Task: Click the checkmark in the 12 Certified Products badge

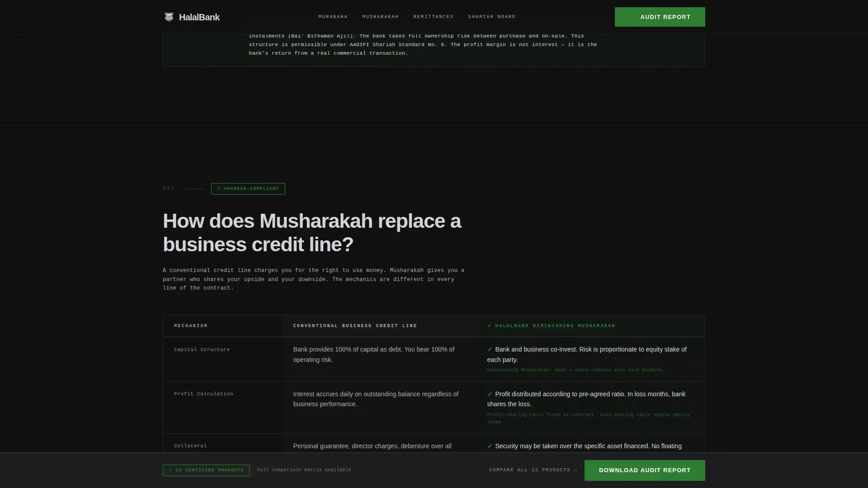Action: (x=170, y=470)
